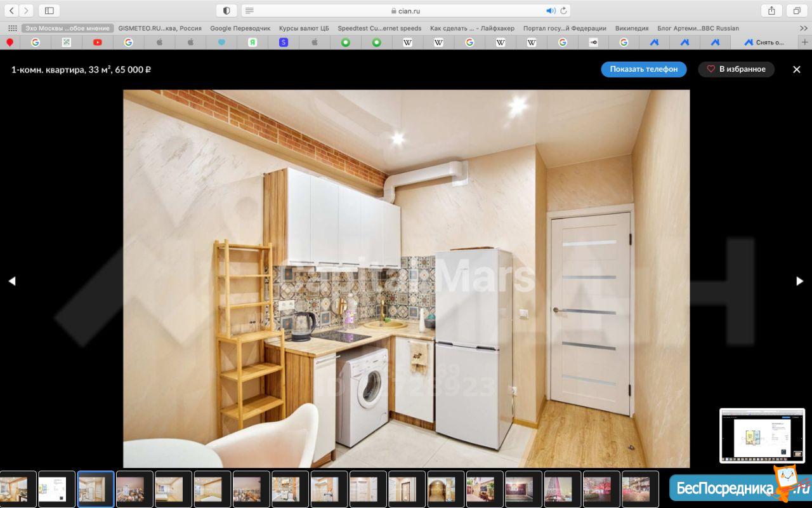812x508 pixels.
Task: Open the privacy report shield icon
Action: (x=226, y=11)
